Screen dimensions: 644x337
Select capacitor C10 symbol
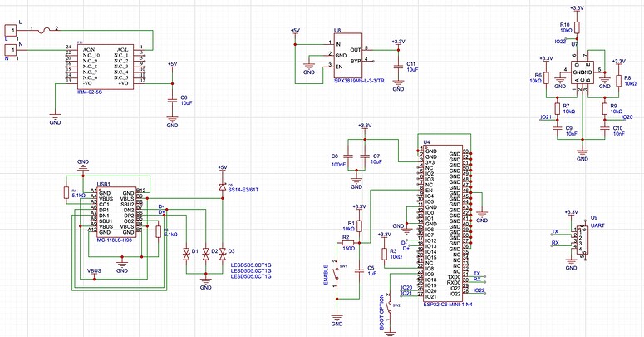pyautogui.click(x=604, y=128)
